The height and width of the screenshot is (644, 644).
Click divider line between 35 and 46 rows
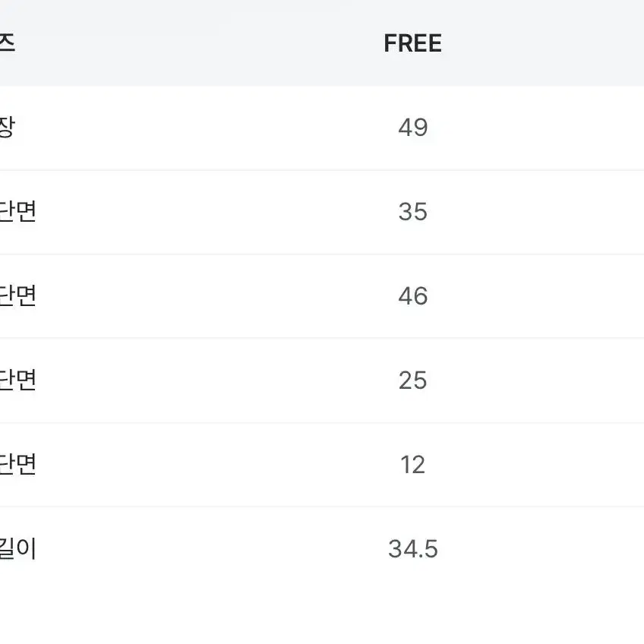[322, 254]
